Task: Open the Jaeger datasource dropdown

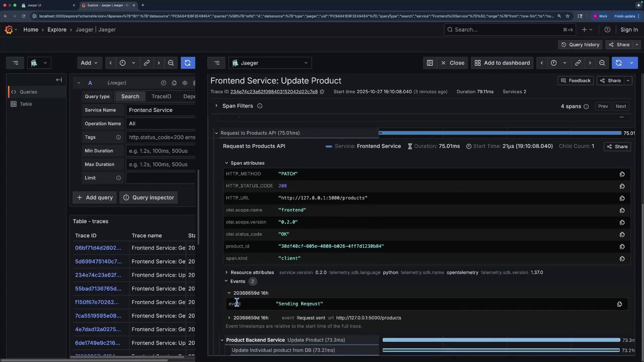Action: (x=270, y=63)
